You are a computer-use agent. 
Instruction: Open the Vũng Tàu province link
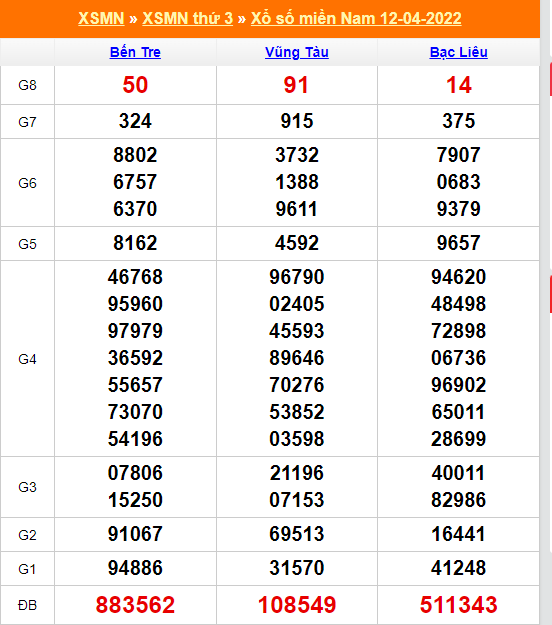tap(297, 52)
